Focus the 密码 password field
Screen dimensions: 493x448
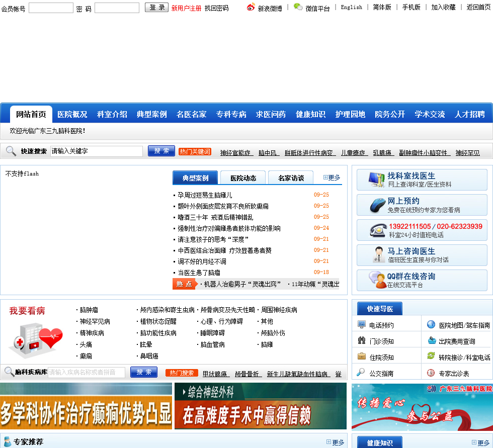pyautogui.click(x=117, y=8)
